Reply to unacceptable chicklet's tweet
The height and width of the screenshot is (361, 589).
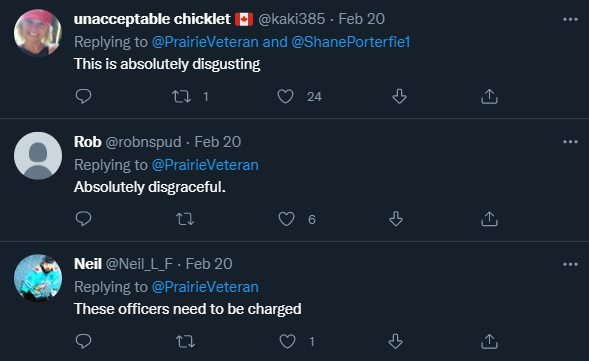[83, 97]
